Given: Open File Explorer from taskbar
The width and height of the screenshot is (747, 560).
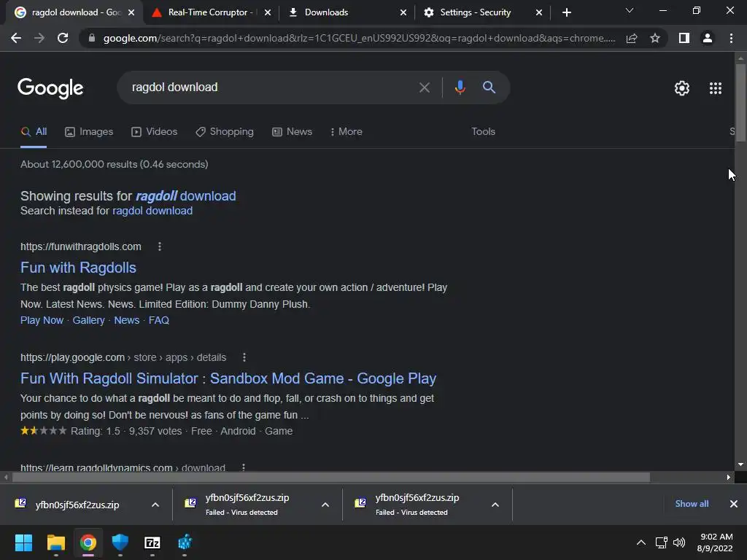Looking at the screenshot, I should point(55,542).
